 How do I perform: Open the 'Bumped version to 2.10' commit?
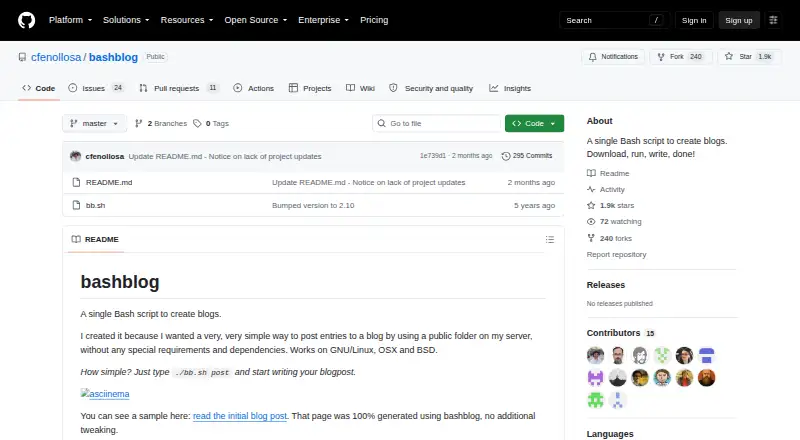[x=313, y=205]
